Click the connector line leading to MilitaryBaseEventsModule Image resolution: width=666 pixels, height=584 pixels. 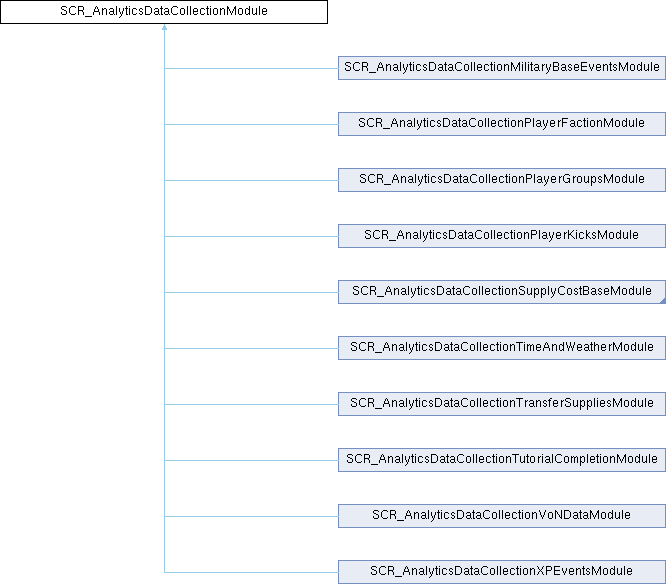click(x=250, y=68)
